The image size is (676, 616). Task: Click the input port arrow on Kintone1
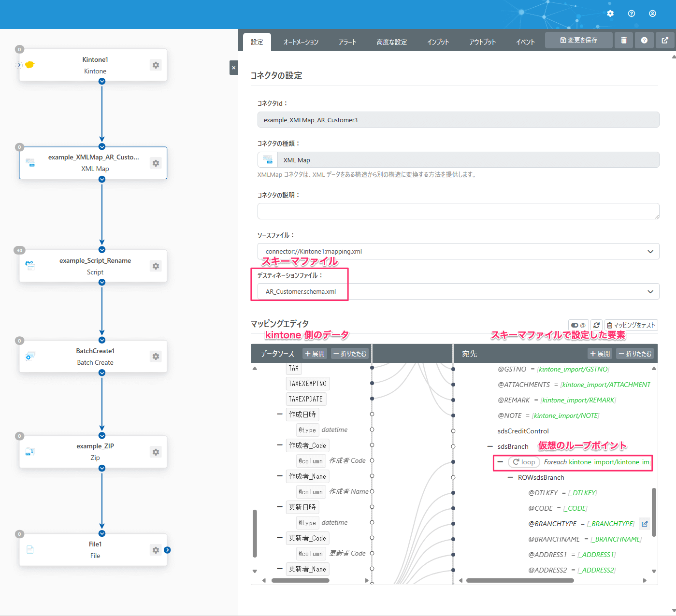coord(19,65)
